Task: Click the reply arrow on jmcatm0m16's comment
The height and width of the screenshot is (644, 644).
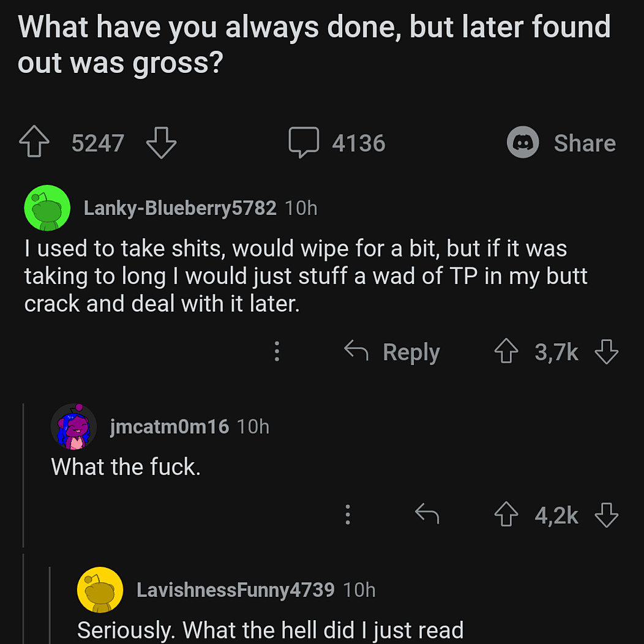Action: [427, 514]
